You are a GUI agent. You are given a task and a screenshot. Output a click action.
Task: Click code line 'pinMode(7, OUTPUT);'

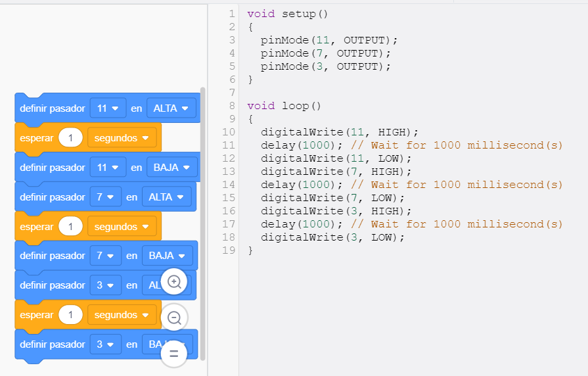[325, 53]
